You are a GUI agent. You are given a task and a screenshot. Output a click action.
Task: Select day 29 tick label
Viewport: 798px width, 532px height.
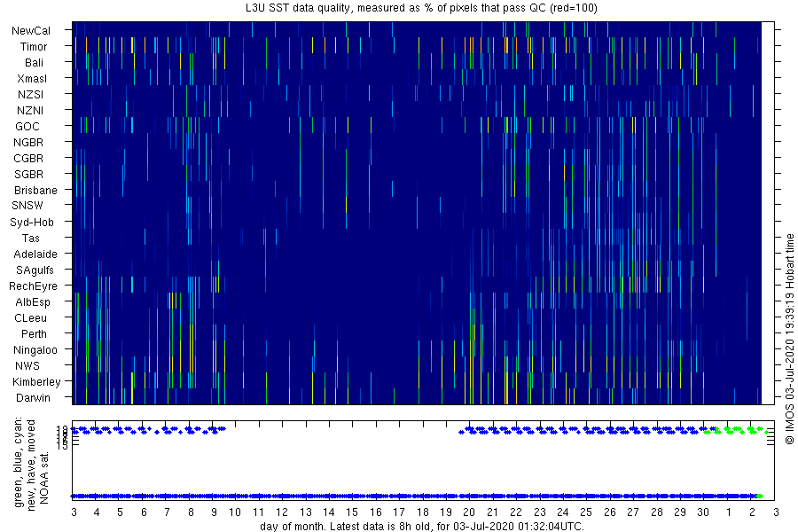pos(680,512)
